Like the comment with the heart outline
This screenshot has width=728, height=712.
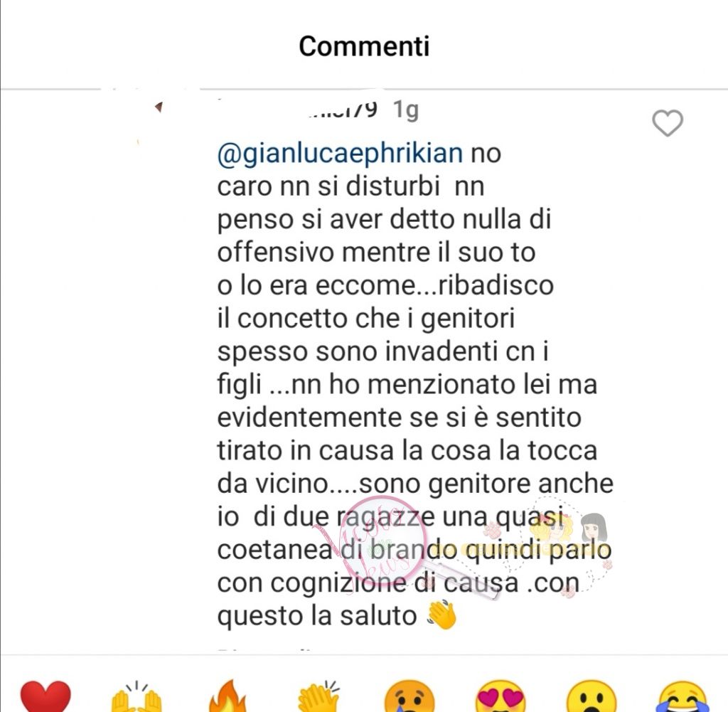(667, 123)
